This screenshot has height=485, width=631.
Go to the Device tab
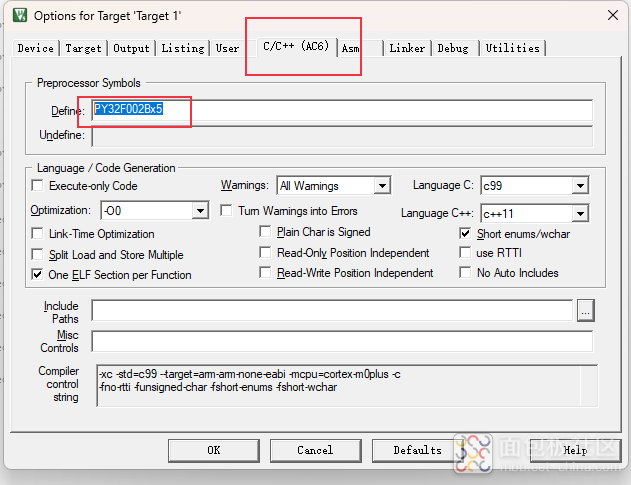tap(36, 48)
